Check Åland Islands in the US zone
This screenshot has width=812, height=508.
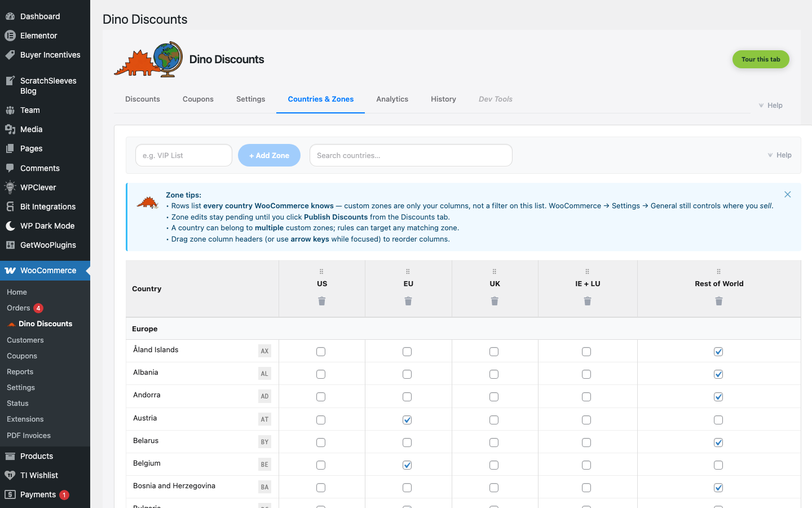point(321,352)
